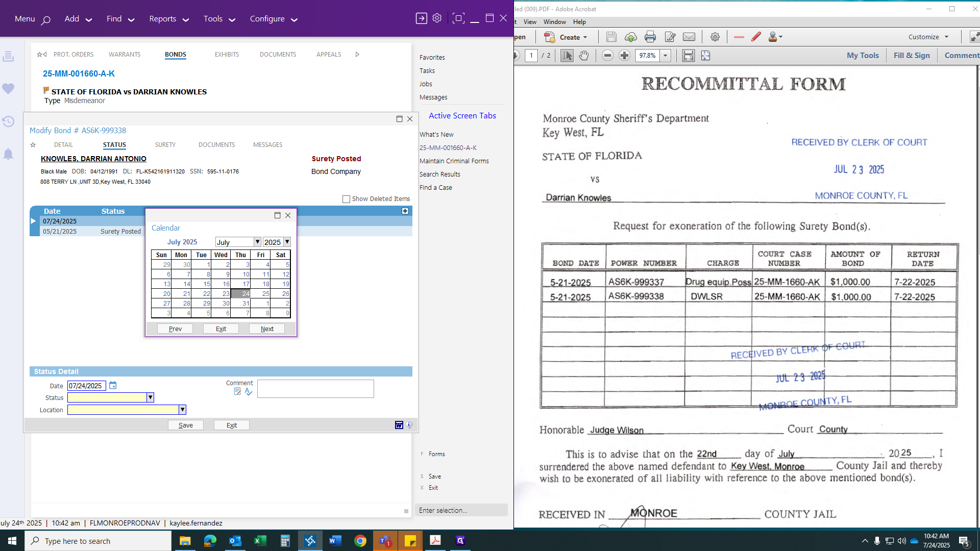Click the Word document icon in bond window

pyautogui.click(x=399, y=425)
